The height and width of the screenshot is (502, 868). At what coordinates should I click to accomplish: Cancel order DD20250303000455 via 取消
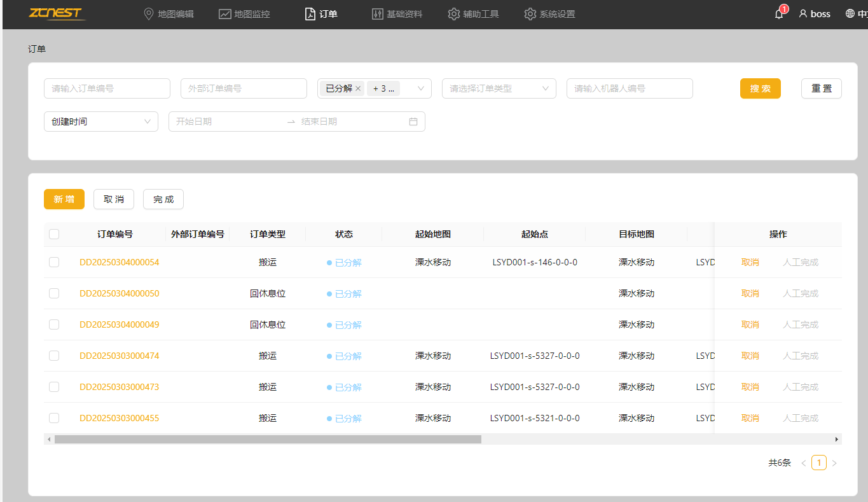750,418
